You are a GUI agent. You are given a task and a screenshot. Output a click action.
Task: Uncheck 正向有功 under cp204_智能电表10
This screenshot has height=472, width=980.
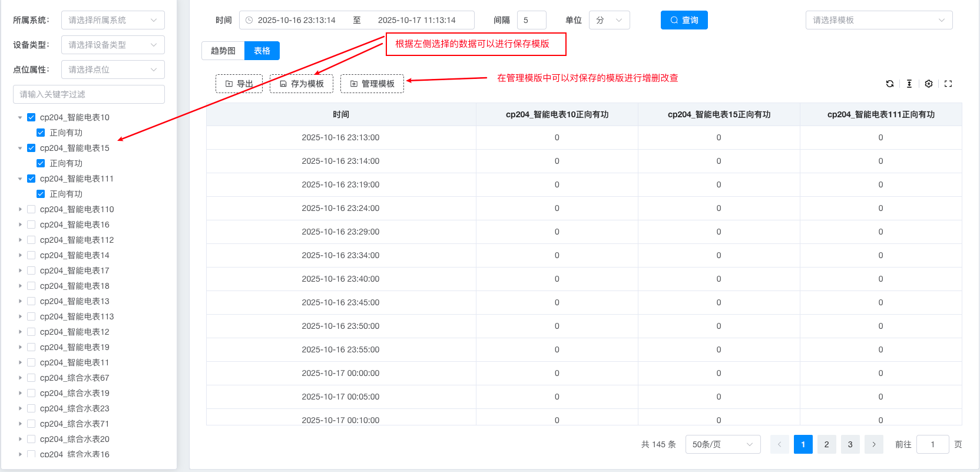tap(41, 133)
